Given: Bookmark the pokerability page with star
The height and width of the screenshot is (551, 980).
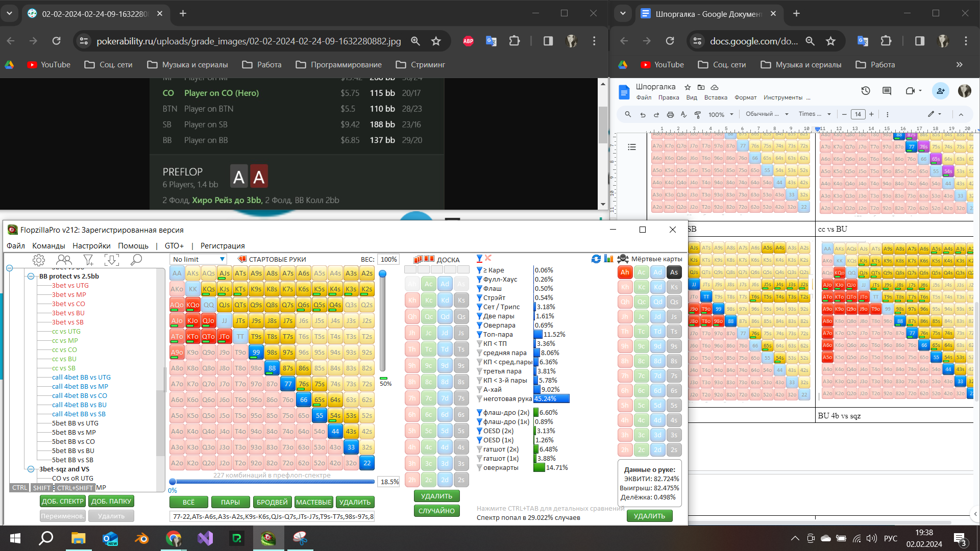Looking at the screenshot, I should click(436, 41).
